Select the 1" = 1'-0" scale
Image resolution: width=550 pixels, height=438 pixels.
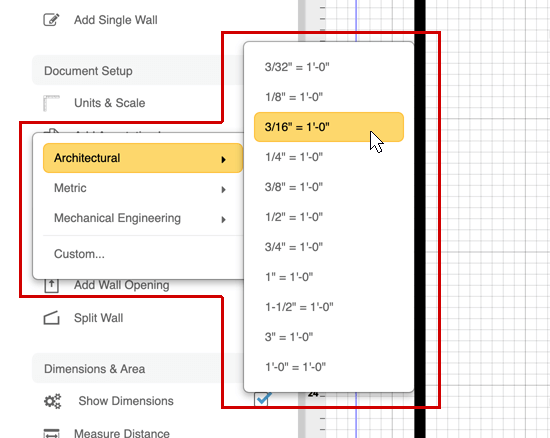point(329,277)
